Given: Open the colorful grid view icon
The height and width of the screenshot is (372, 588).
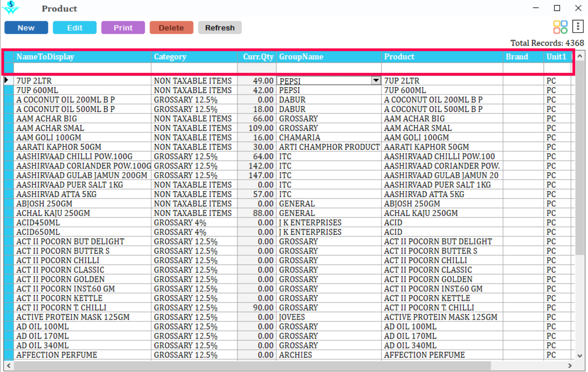Looking at the screenshot, I should (561, 27).
